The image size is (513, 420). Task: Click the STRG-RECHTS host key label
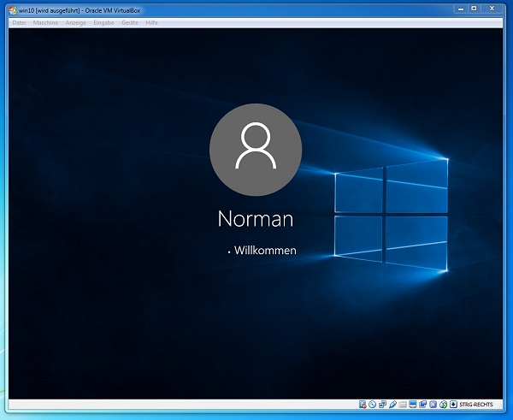[476, 405]
